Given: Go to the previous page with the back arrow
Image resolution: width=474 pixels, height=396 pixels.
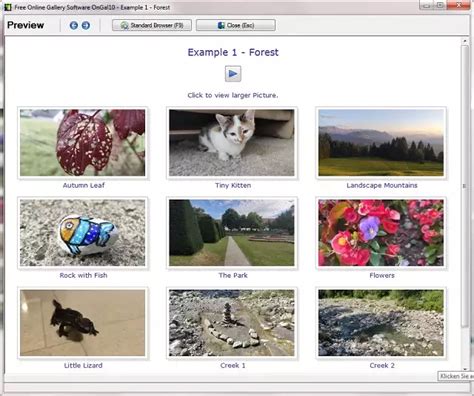Looking at the screenshot, I should click(74, 25).
